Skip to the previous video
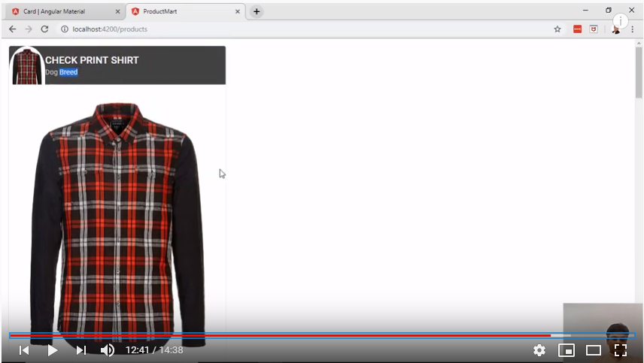Screen dimensions: 644x363 [x=24, y=350]
